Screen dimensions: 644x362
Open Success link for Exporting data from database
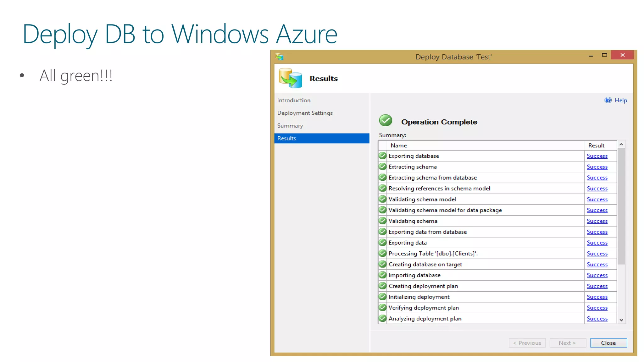click(597, 232)
